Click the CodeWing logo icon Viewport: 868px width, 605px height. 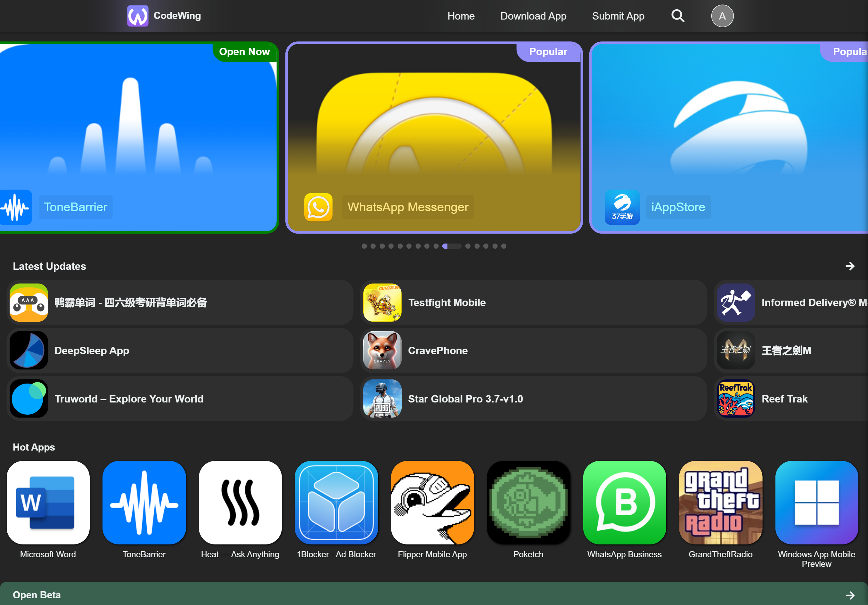click(x=138, y=16)
